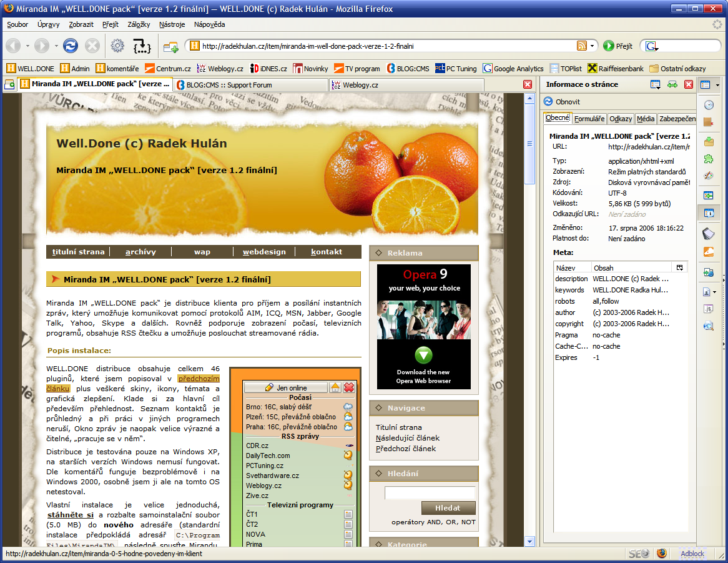
Task: Stop loading with the grey X toolbar icon
Action: 92,46
